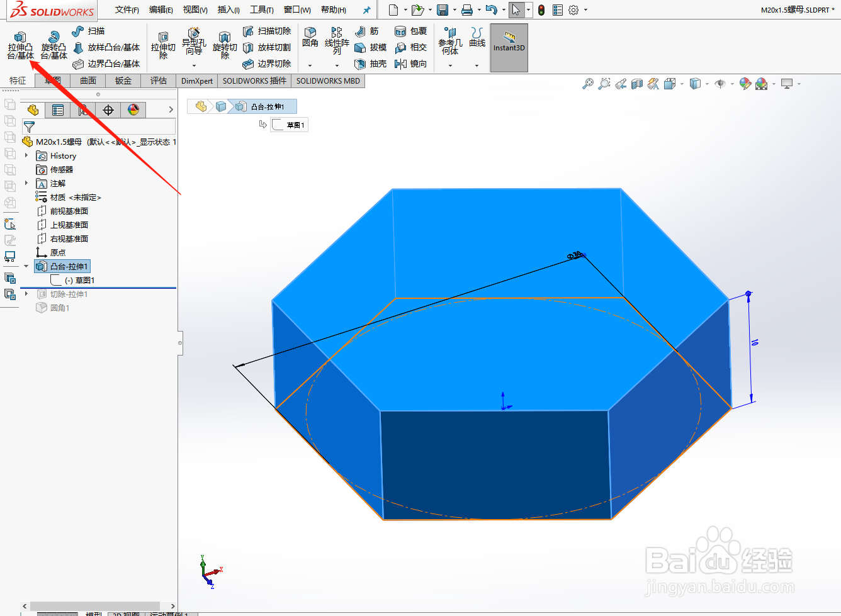Click the Rebuild traffic light icon
The width and height of the screenshot is (841, 616).
(x=541, y=10)
